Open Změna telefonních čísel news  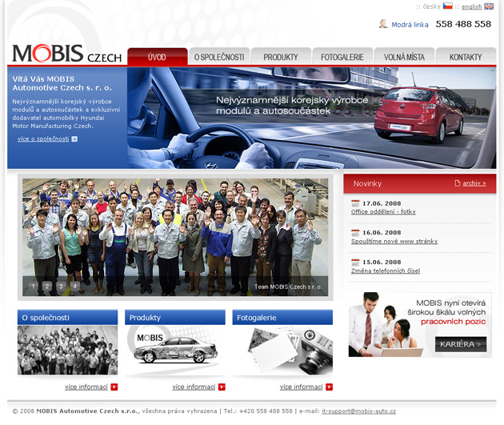[386, 271]
